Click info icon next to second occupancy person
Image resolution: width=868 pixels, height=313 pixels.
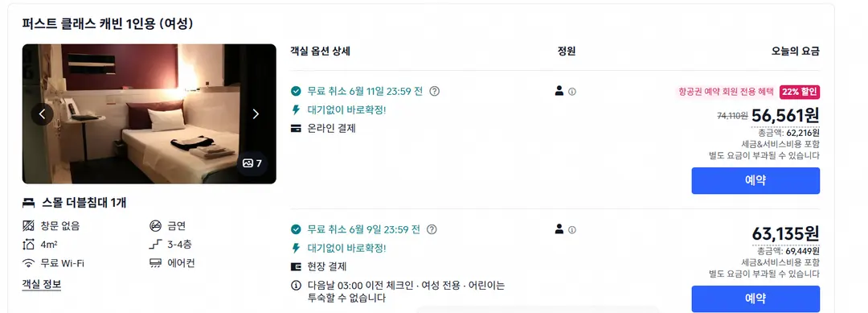point(572,229)
